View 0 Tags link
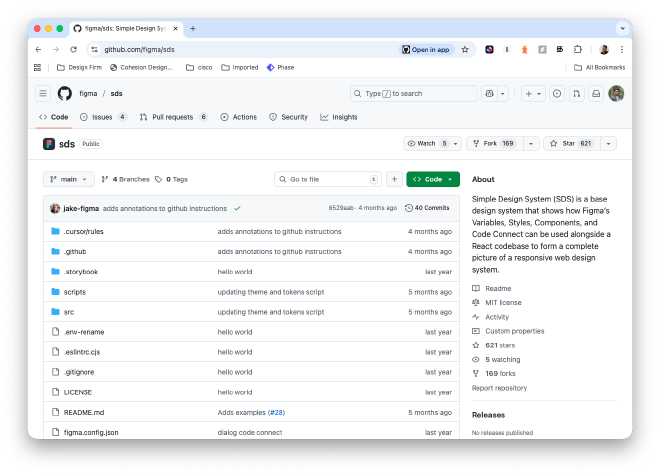660x475 pixels. pos(171,179)
